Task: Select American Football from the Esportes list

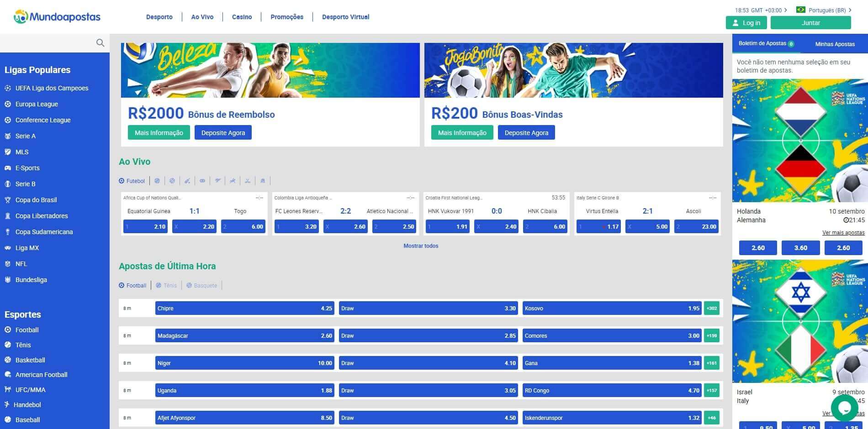Action: pyautogui.click(x=41, y=374)
